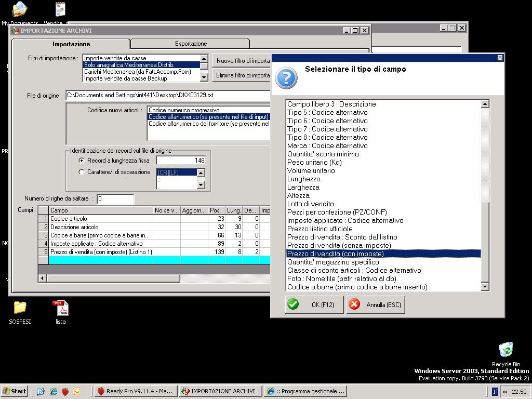The image size is (532, 399).
Task: Select 'Marca : Codice alternativo' list item
Action: click(x=384, y=145)
